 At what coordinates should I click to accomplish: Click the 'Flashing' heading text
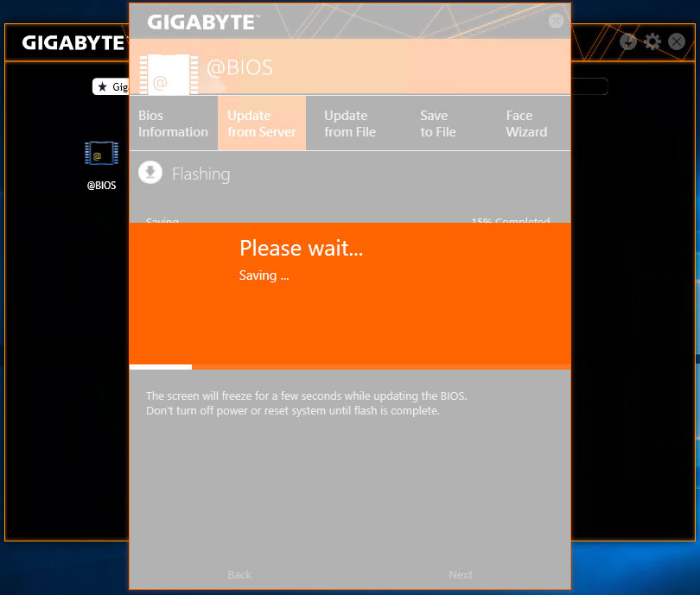pos(200,174)
